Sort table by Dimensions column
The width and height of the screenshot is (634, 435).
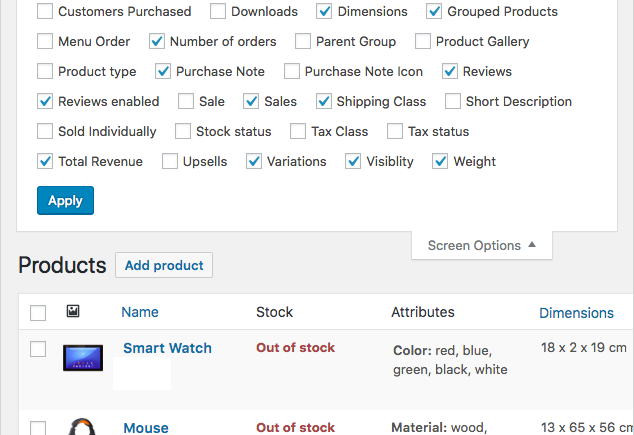coord(576,313)
